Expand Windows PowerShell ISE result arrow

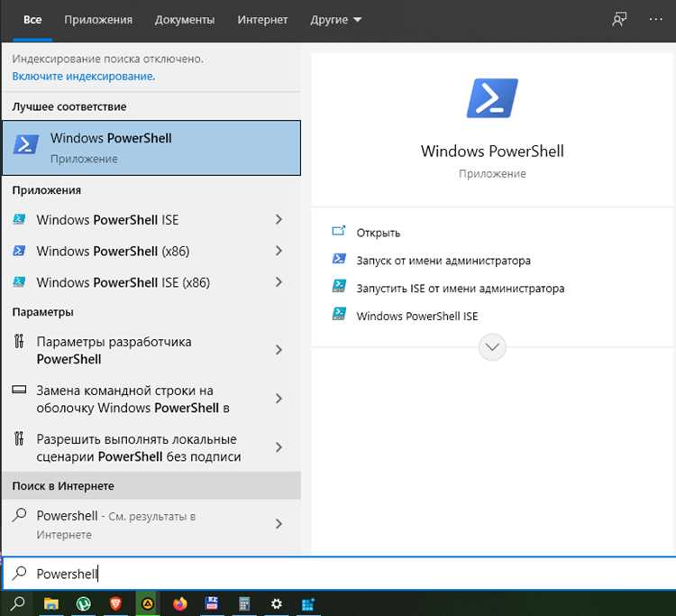tap(279, 219)
